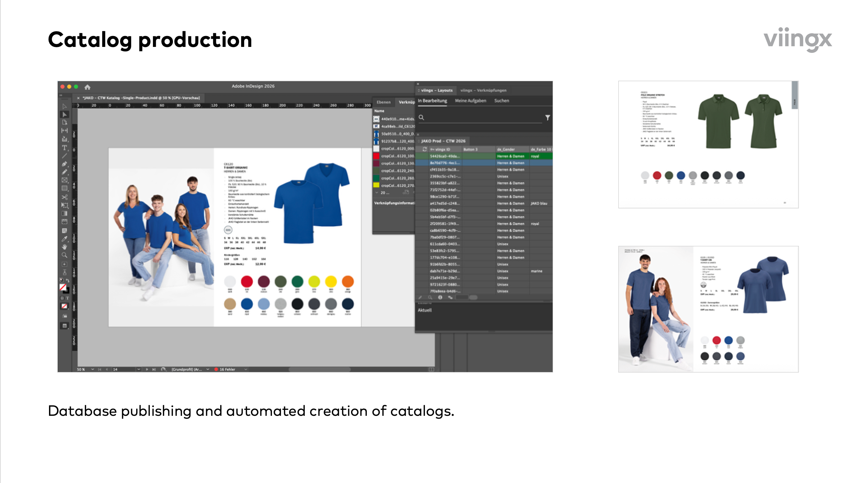Close the JAKO CTW Katalog document tab

(x=78, y=98)
